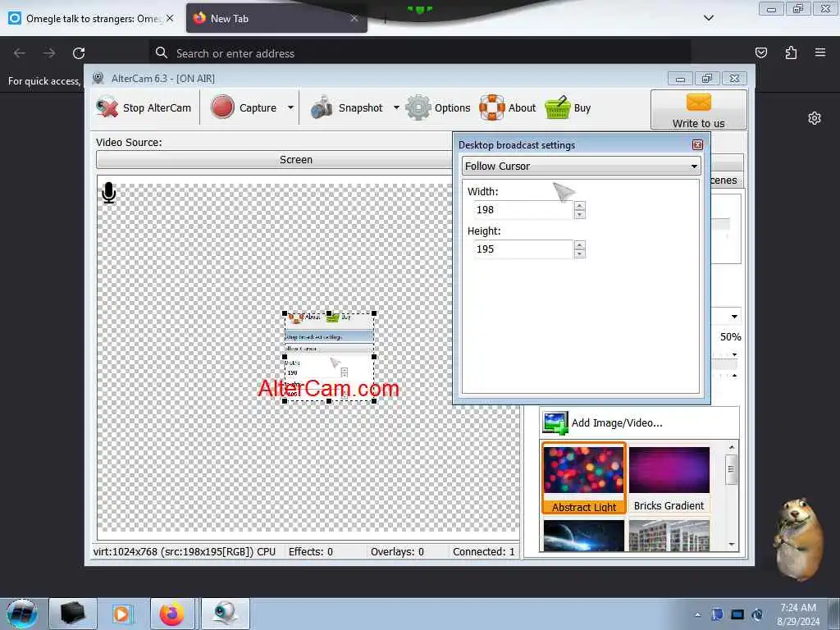Viewport: 840px width, 630px height.
Task: Toggle the microphone icon in preview
Action: pos(109,193)
